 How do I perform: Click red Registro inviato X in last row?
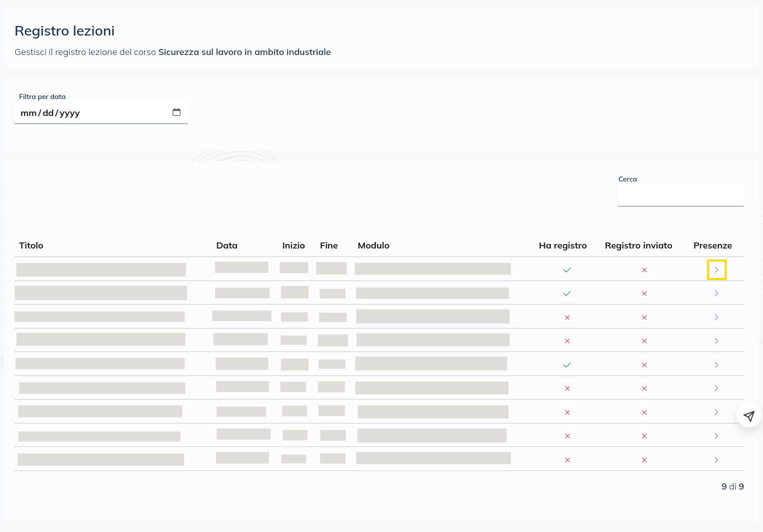[644, 460]
